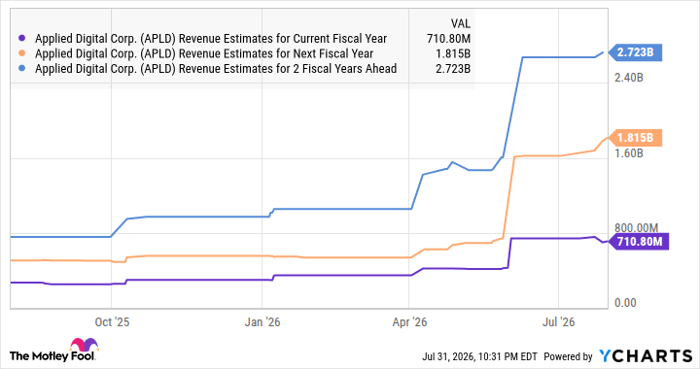This screenshot has width=700, height=369.
Task: Click the blue legend dot for 2 Fiscal Years Ahead
Action: click(x=21, y=69)
